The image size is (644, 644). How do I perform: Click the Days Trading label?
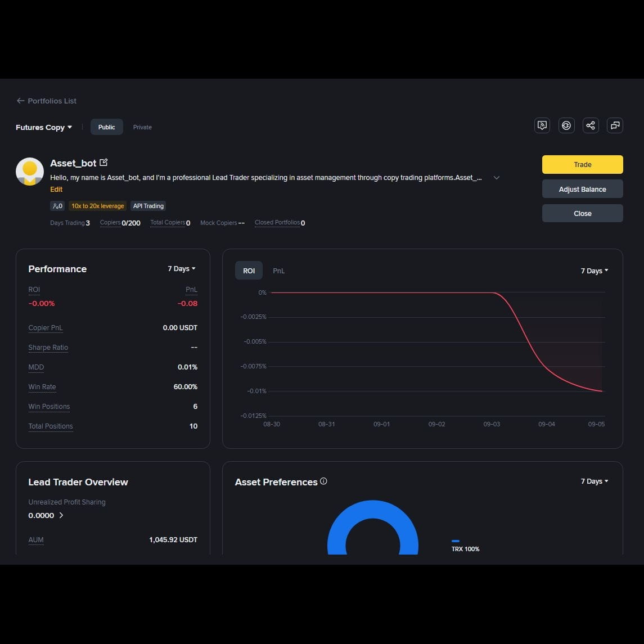pos(67,223)
